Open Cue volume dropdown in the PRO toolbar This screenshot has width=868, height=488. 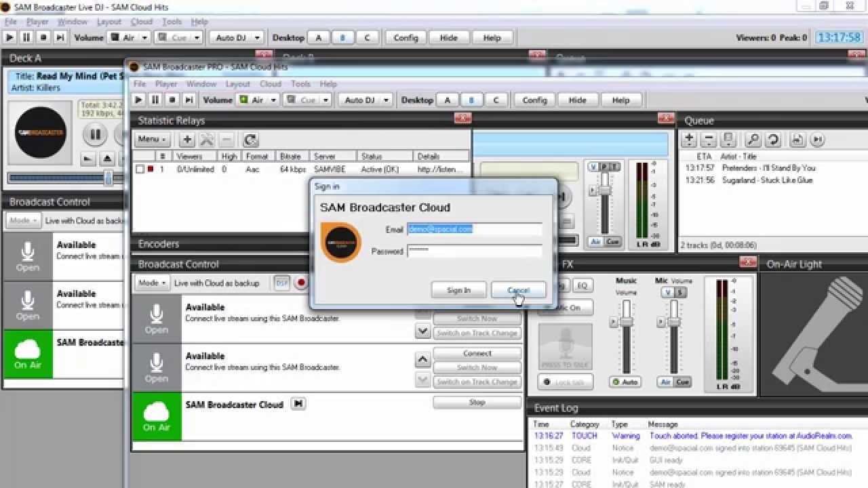307,100
